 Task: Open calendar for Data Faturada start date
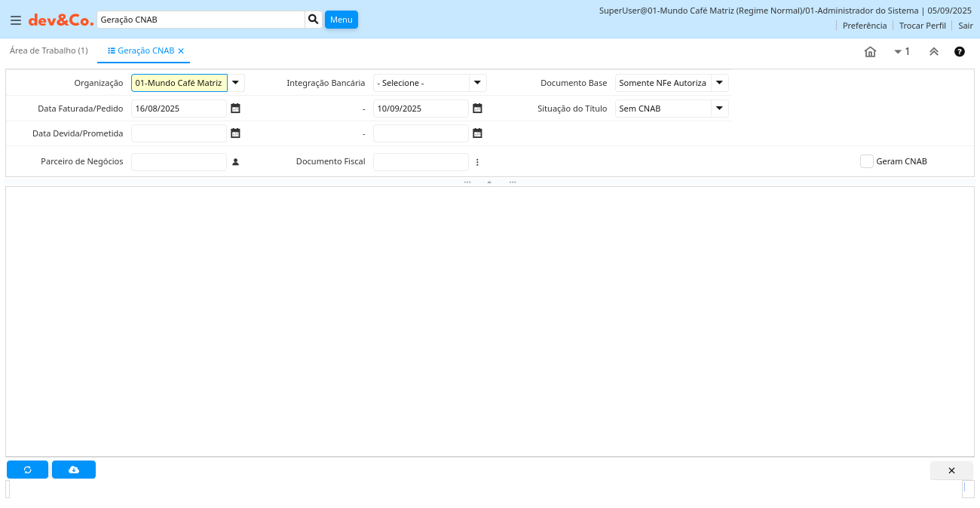point(235,109)
